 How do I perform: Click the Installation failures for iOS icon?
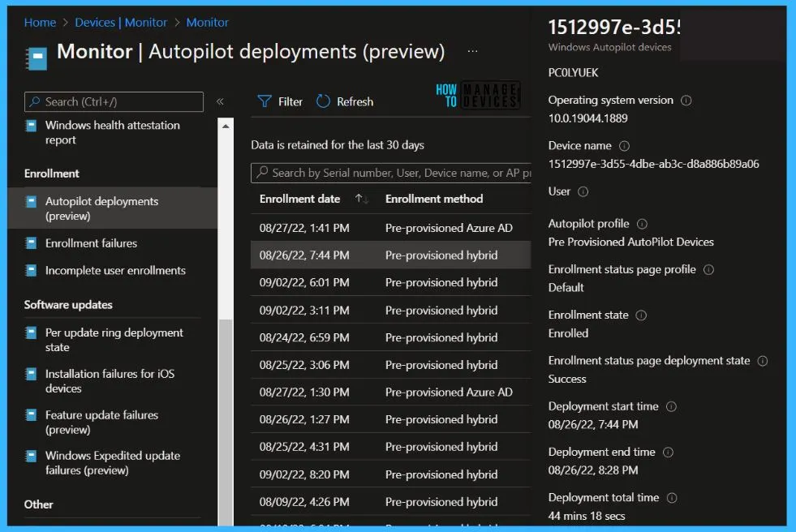pyautogui.click(x=31, y=374)
